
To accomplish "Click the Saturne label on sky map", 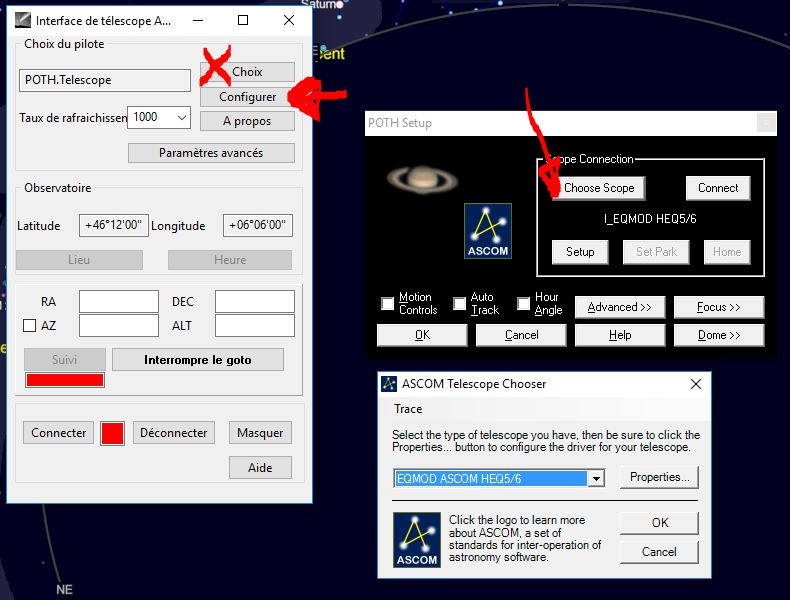I will click(322, 4).
